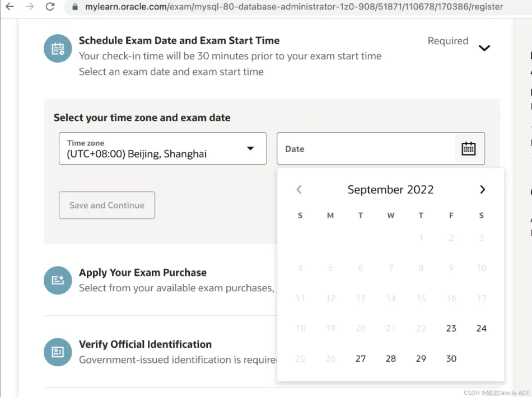
Task: Click the September 2022 month header
Action: [x=390, y=189]
